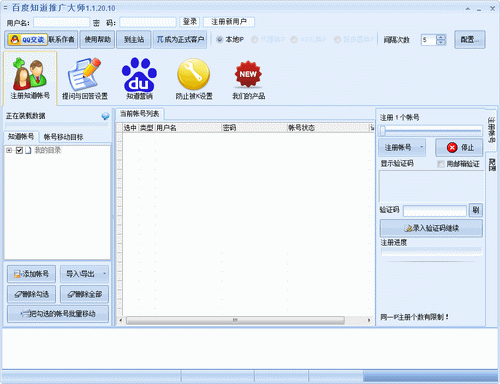Decrease the 间隔次数 stepper value
The width and height of the screenshot is (500, 384).
pos(441,42)
